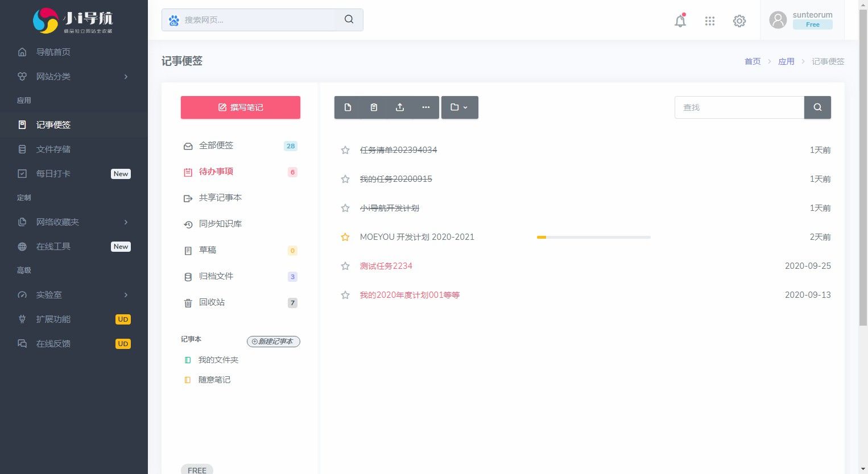Viewport: 868px width, 474px height.
Task: Star the 任务清单202394034 note
Action: [x=345, y=150]
